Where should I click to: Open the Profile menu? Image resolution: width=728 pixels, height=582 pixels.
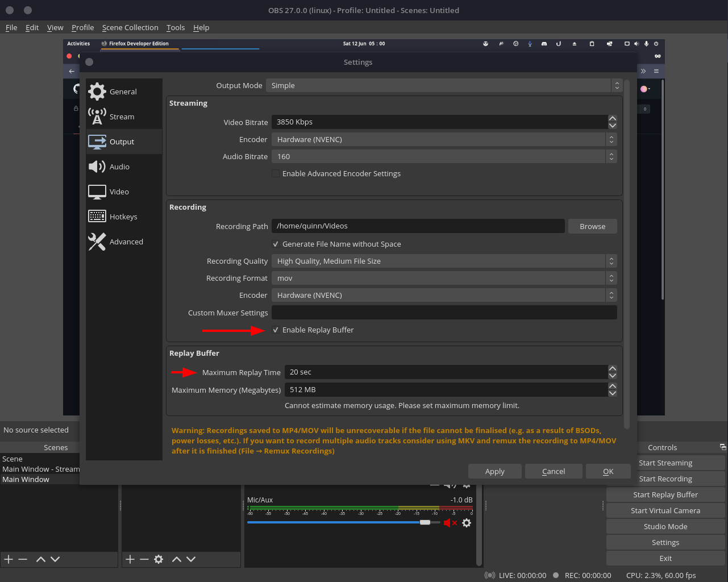coord(82,27)
